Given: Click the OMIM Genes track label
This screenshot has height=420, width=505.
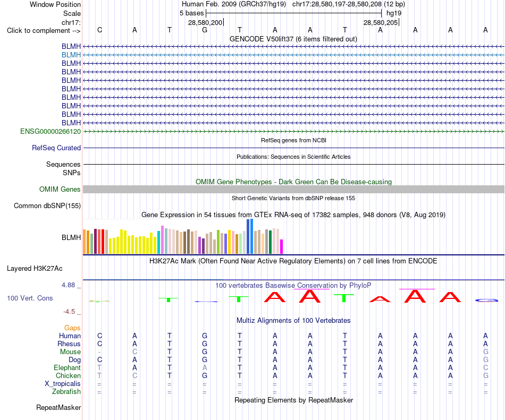Looking at the screenshot, I should click(x=60, y=190).
